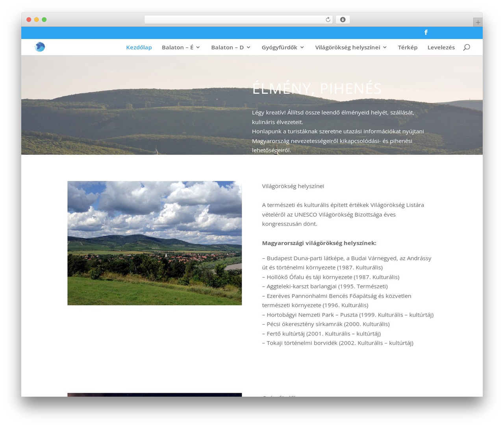Minimize the window with the yellow button
Viewport: 504px width, 427px height.
click(37, 20)
